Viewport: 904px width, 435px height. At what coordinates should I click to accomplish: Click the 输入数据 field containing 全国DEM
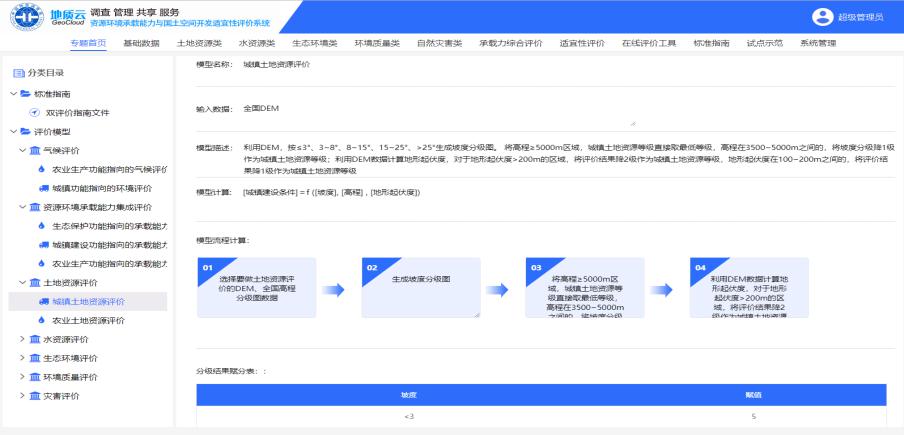click(x=439, y=115)
